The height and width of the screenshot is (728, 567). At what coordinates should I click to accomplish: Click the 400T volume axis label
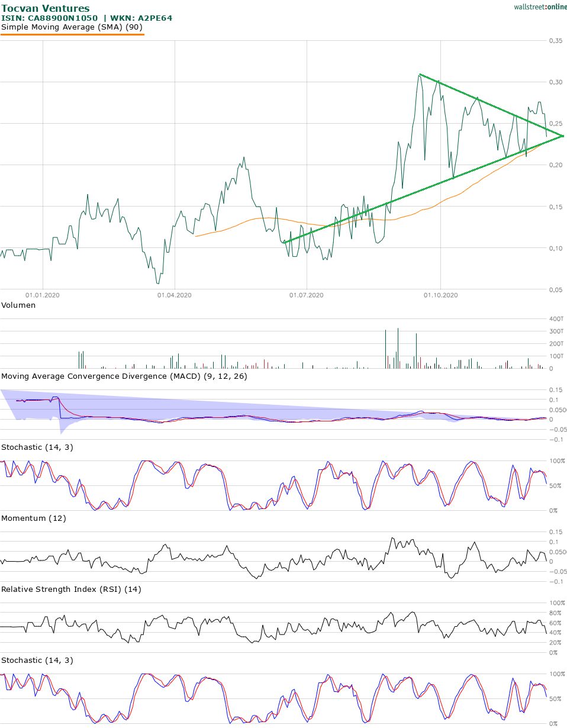(556, 319)
